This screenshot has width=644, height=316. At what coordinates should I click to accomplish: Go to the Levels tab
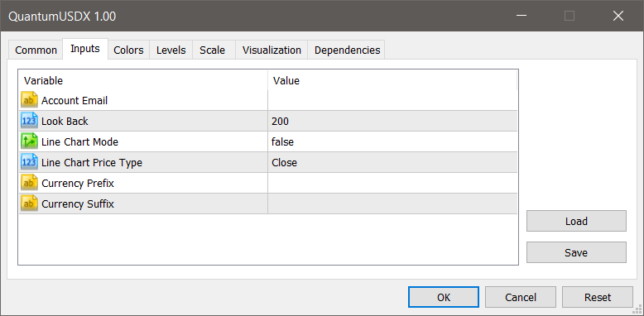click(171, 50)
